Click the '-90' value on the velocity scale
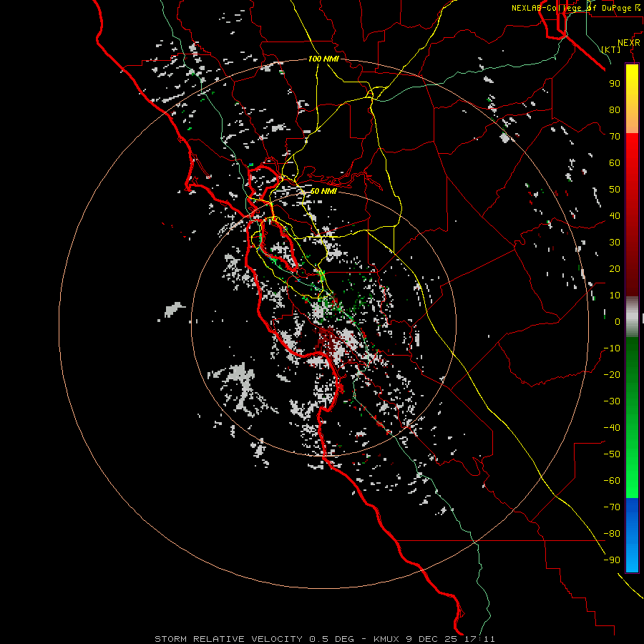Screen dimensions: 644x644 612,560
